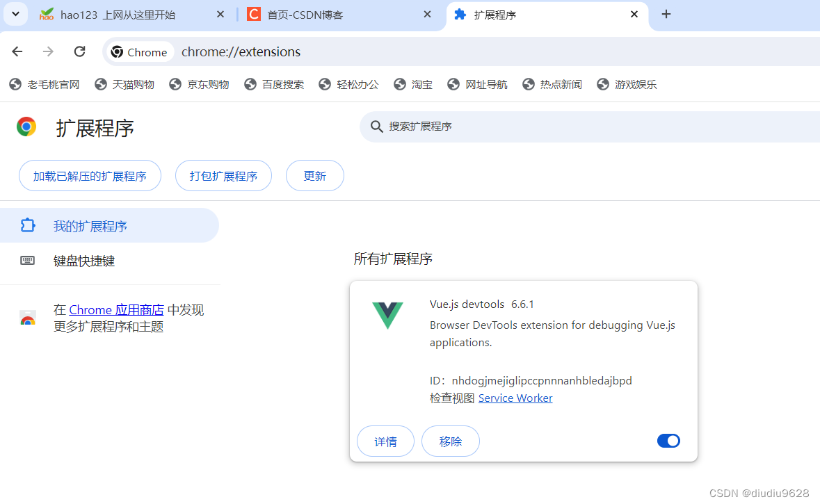This screenshot has width=820, height=504.
Task: Open the Service Worker inspect link
Action: [515, 398]
